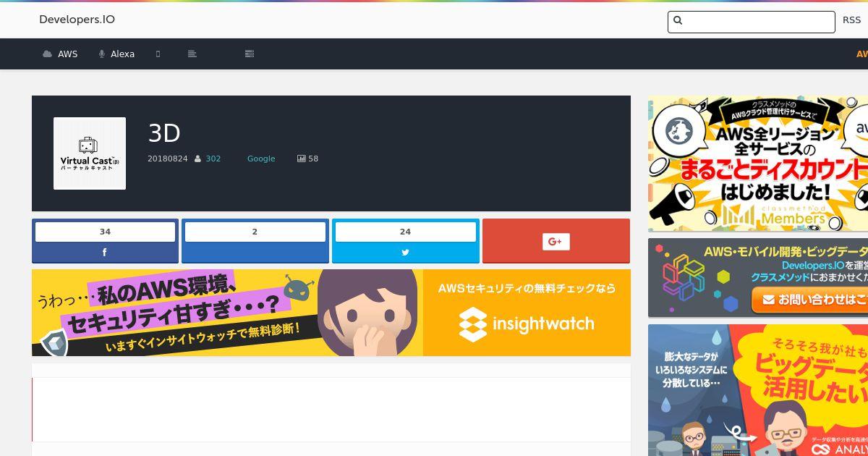
Task: Click the Alexa microphone icon
Action: click(x=102, y=54)
